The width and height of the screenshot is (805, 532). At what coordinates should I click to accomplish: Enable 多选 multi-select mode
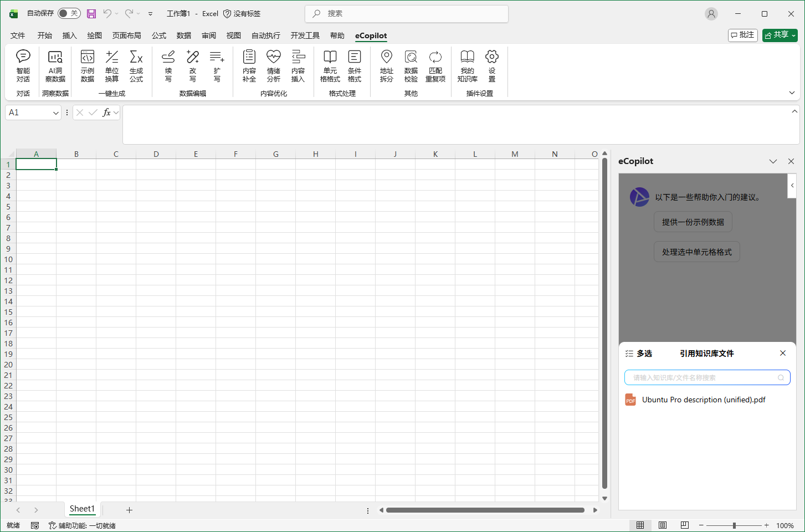pyautogui.click(x=639, y=354)
